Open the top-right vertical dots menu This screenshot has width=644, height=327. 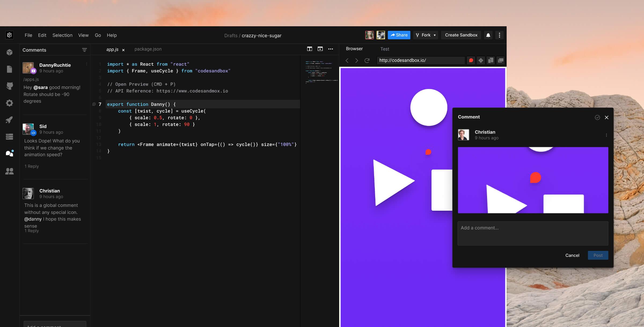click(499, 35)
